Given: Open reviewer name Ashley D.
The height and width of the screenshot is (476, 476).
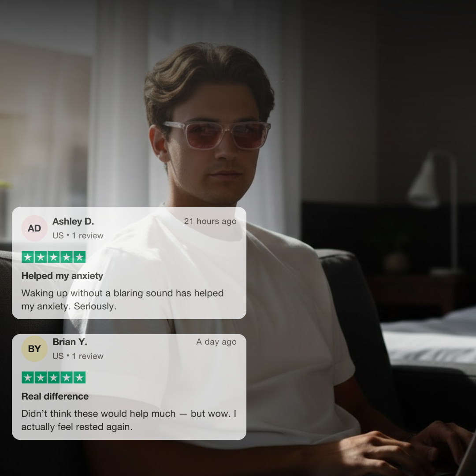Looking at the screenshot, I should coord(73,222).
